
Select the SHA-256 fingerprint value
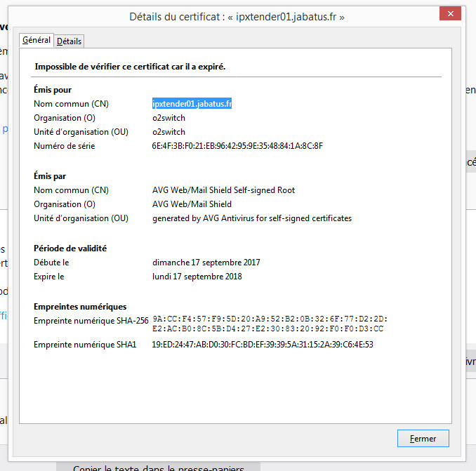click(x=270, y=324)
